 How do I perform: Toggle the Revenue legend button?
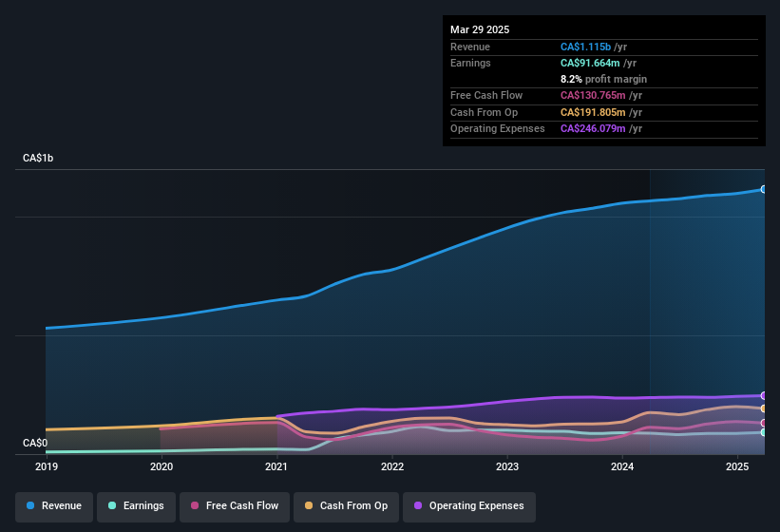[x=54, y=506]
